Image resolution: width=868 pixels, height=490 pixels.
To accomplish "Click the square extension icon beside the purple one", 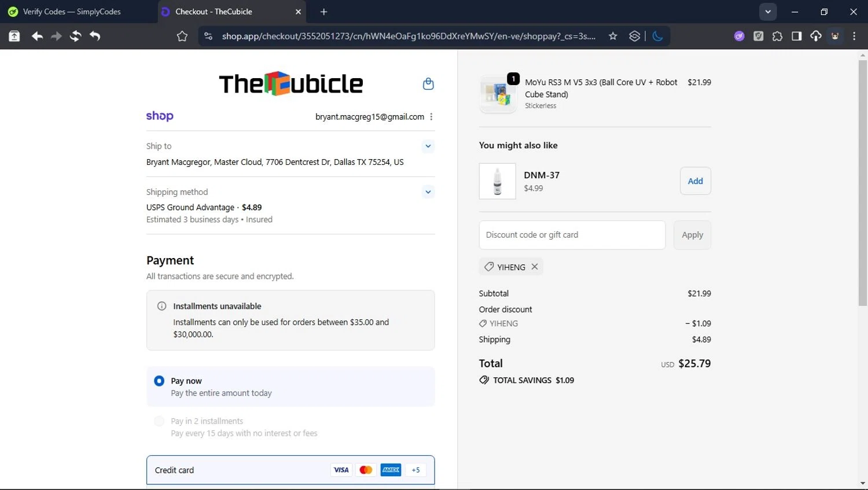I will point(758,36).
